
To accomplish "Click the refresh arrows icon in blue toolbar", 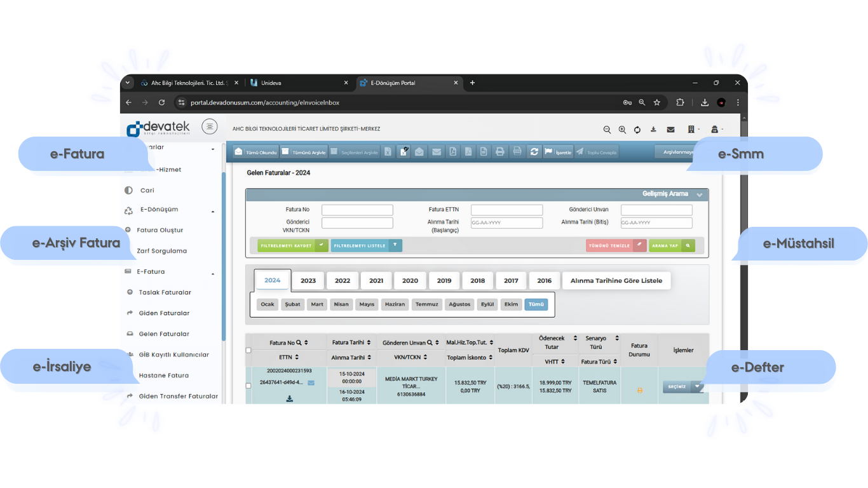I will [534, 152].
